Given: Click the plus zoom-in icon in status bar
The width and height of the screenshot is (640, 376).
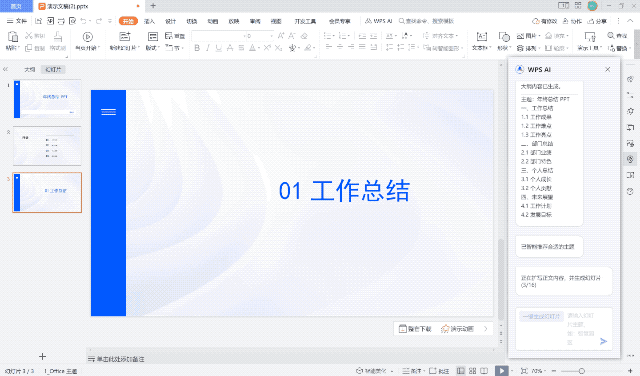Looking at the screenshot, I should (x=630, y=371).
